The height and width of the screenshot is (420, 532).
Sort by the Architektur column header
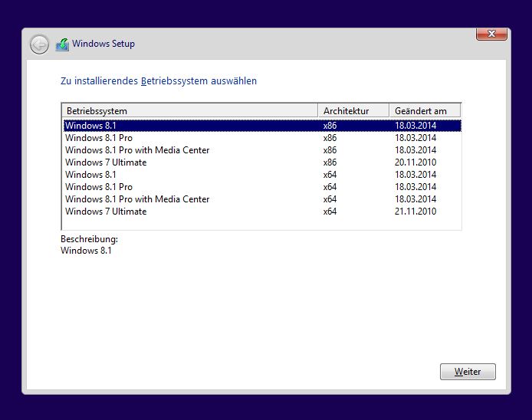[x=353, y=111]
